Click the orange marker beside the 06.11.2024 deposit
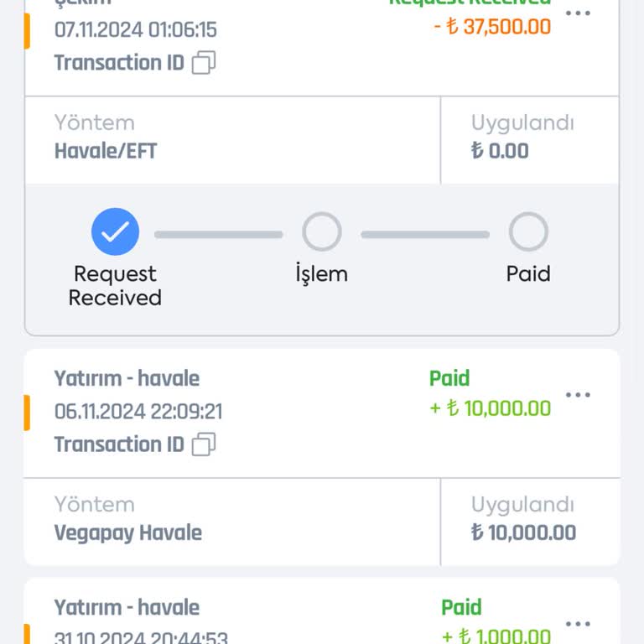This screenshot has height=644, width=644. click(27, 413)
